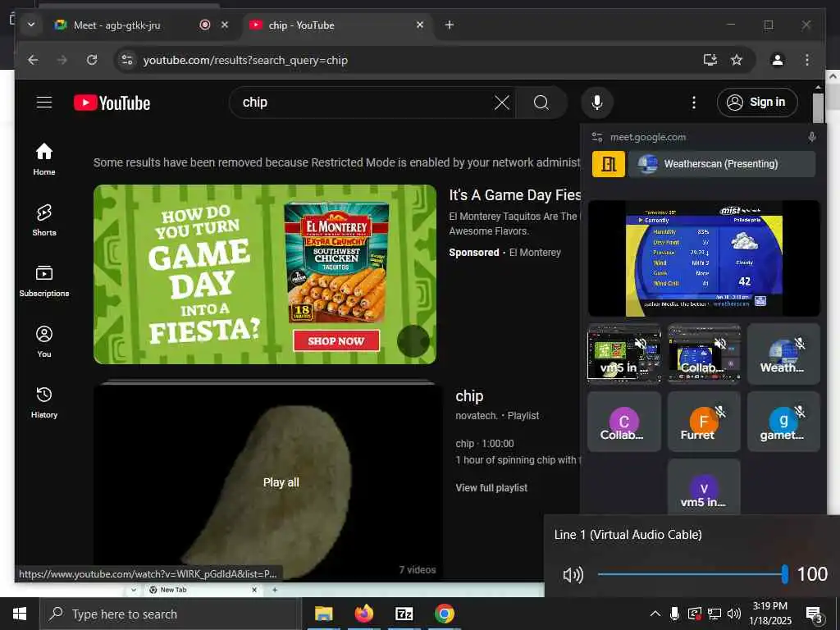Open the notification center icon
840x630 pixels.
[x=814, y=614]
